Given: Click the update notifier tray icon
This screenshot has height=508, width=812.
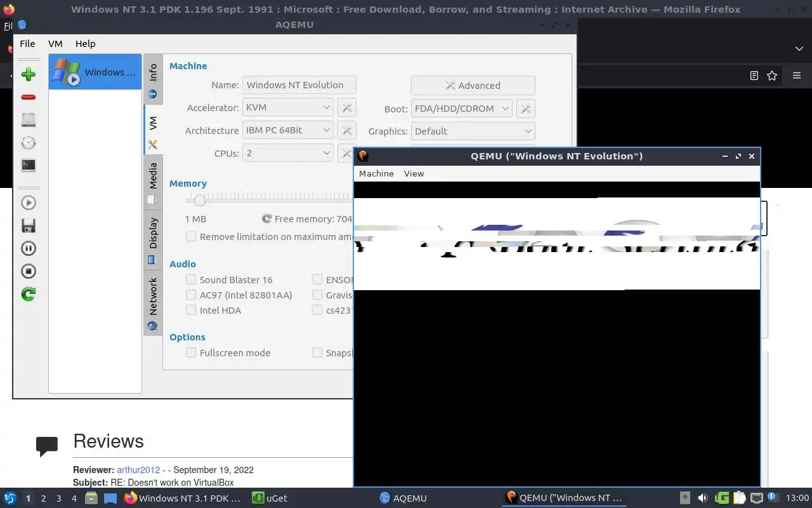Looking at the screenshot, I should 773,497.
